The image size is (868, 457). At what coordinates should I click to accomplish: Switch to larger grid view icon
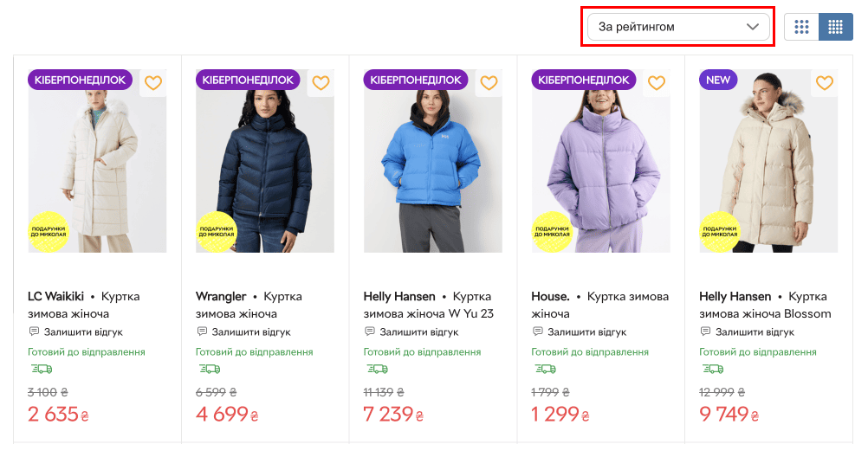801,27
